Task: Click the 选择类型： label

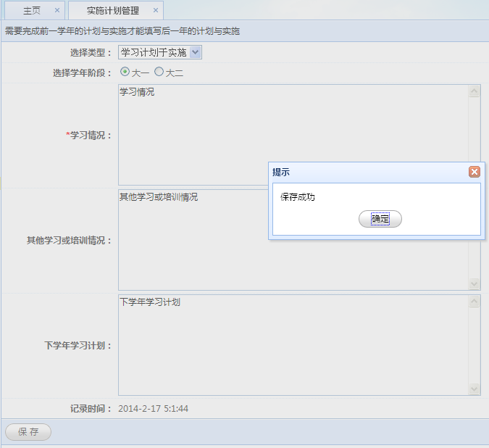Action: (x=91, y=53)
